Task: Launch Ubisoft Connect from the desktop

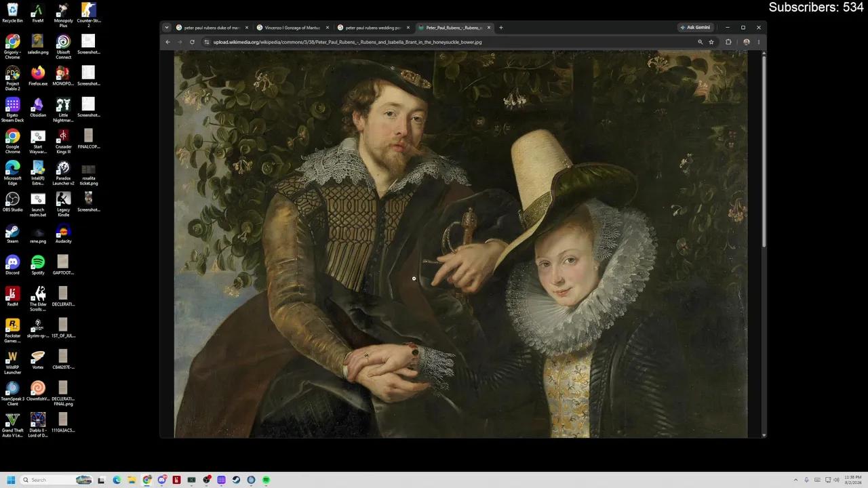Action: pos(63,47)
